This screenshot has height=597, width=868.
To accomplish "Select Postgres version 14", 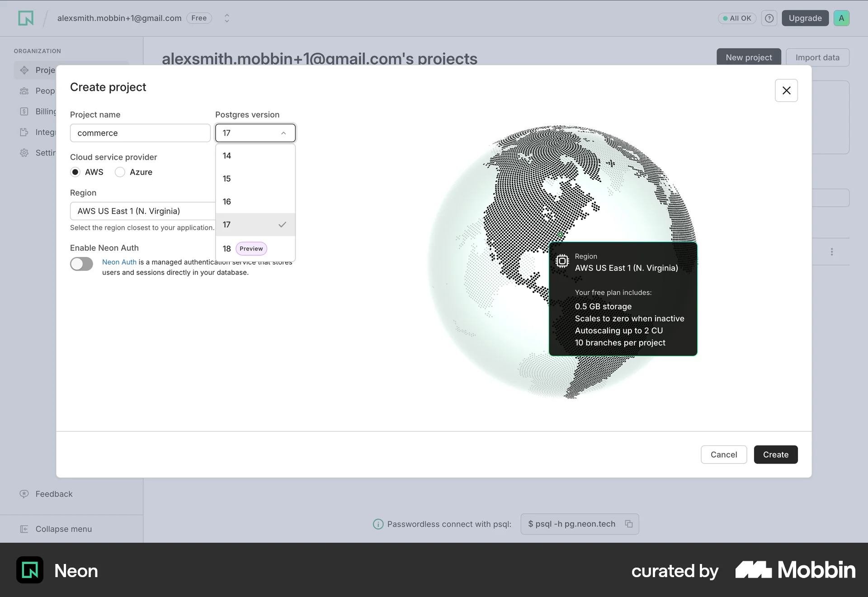I will click(x=255, y=156).
